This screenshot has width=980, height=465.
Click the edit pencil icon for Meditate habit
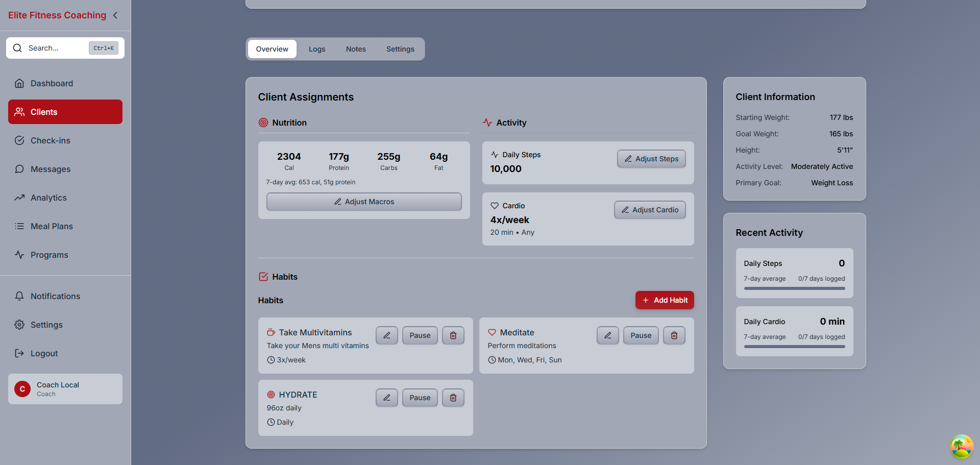click(x=607, y=335)
